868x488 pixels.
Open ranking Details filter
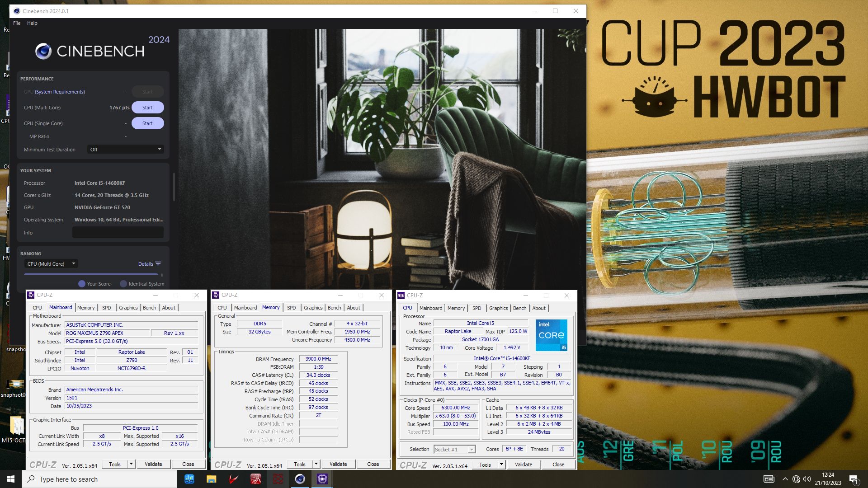[x=150, y=264]
